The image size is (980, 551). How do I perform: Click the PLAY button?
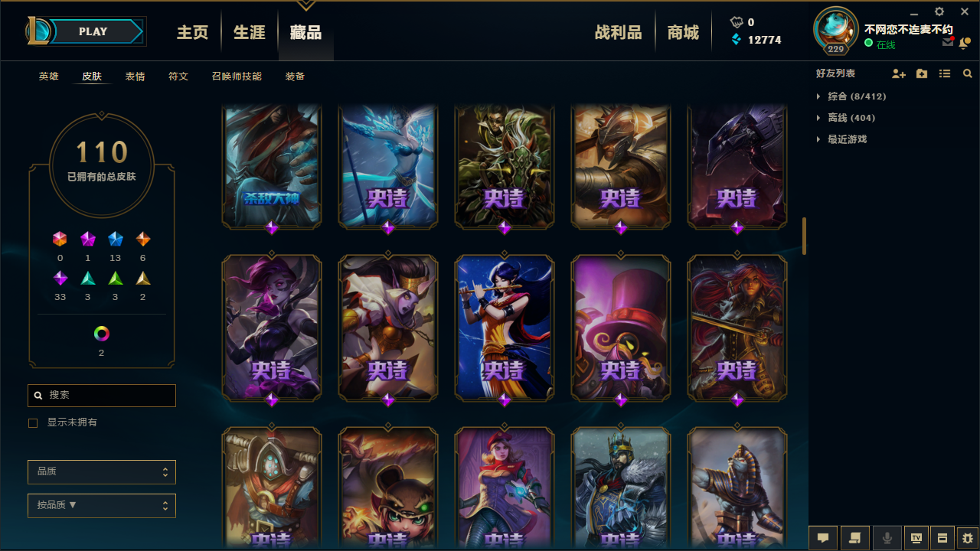(x=93, y=31)
